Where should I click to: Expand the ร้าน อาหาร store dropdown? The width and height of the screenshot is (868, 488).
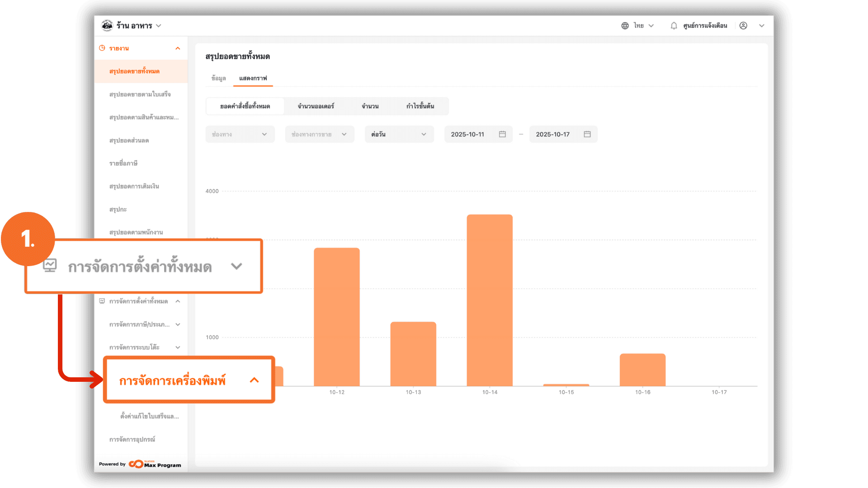point(158,26)
